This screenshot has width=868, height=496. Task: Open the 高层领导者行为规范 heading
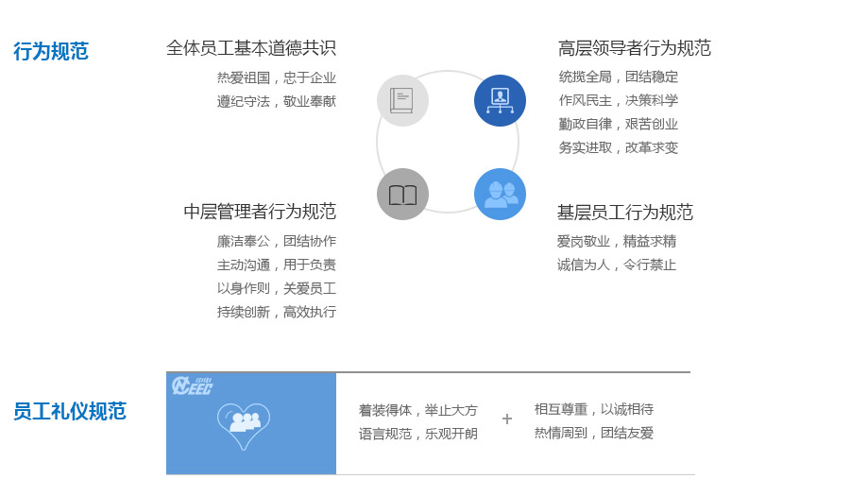634,48
